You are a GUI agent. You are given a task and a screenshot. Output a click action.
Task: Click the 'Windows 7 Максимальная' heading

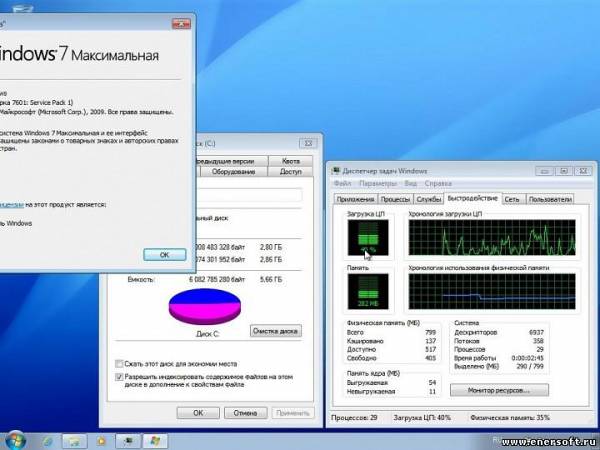(78, 54)
